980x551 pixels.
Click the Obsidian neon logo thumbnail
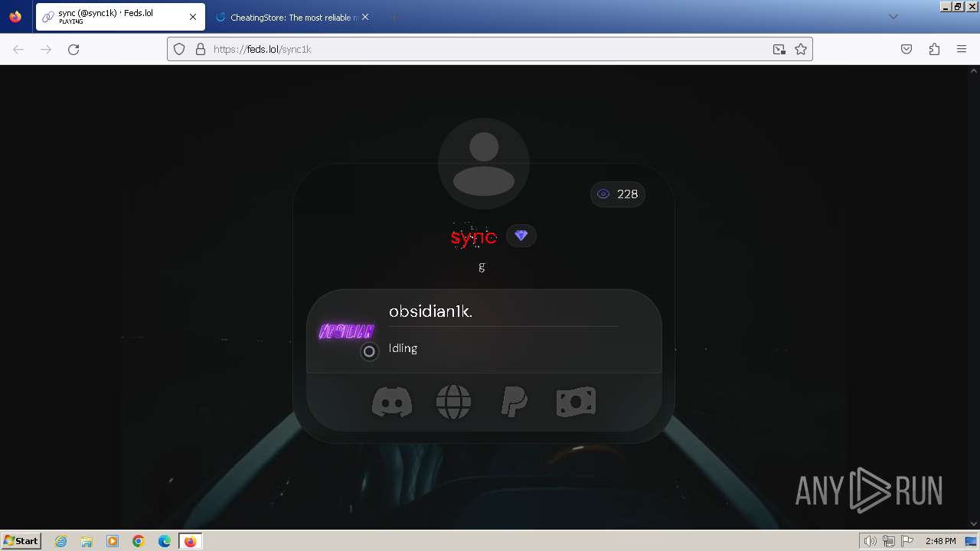pyautogui.click(x=346, y=331)
